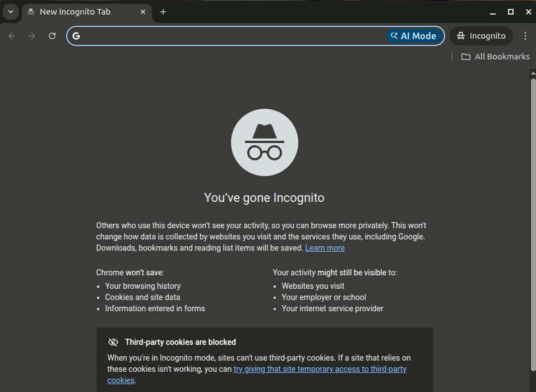Click scrollbar up arrow
536x392 pixels.
click(533, 73)
